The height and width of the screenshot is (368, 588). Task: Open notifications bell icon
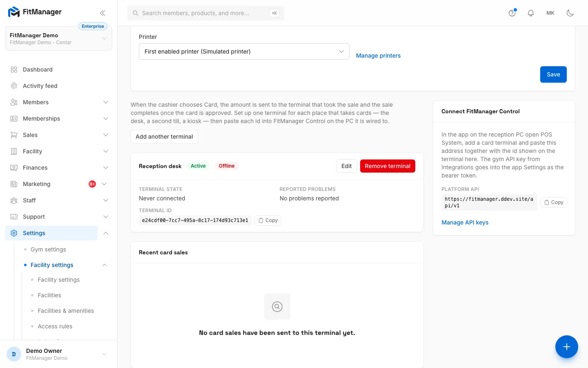531,13
